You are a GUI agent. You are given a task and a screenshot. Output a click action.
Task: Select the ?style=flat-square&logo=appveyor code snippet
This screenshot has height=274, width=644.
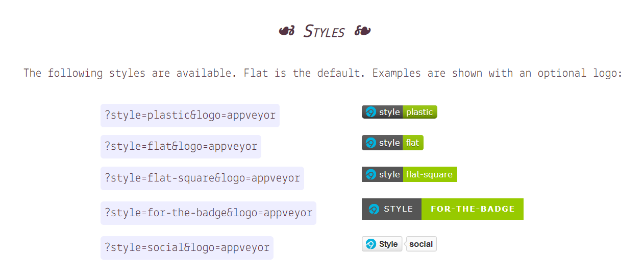coord(202,178)
